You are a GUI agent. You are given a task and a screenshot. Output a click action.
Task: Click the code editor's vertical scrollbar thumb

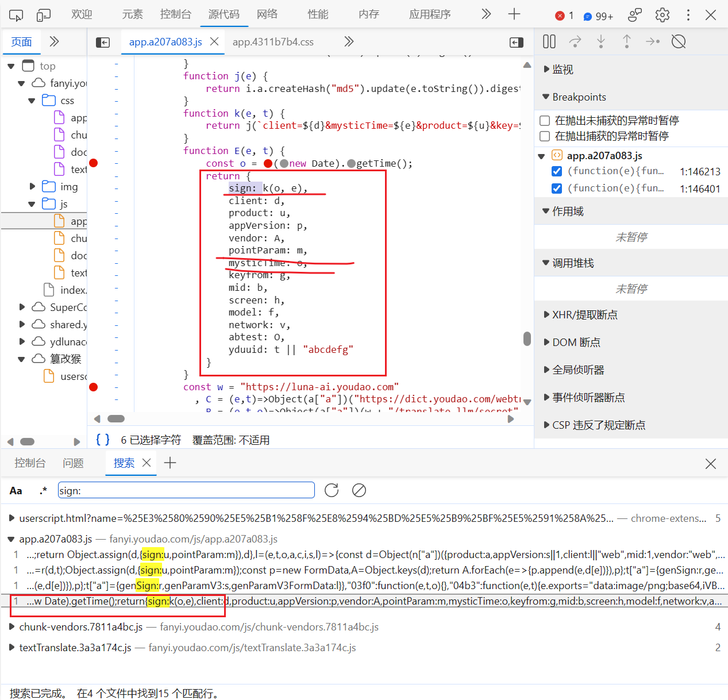527,339
